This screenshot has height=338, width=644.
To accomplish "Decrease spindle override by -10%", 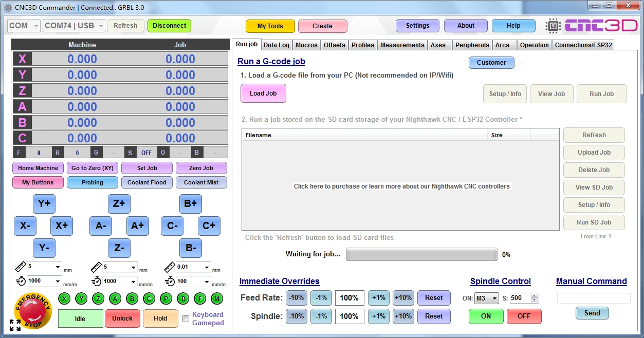I will coord(297,316).
